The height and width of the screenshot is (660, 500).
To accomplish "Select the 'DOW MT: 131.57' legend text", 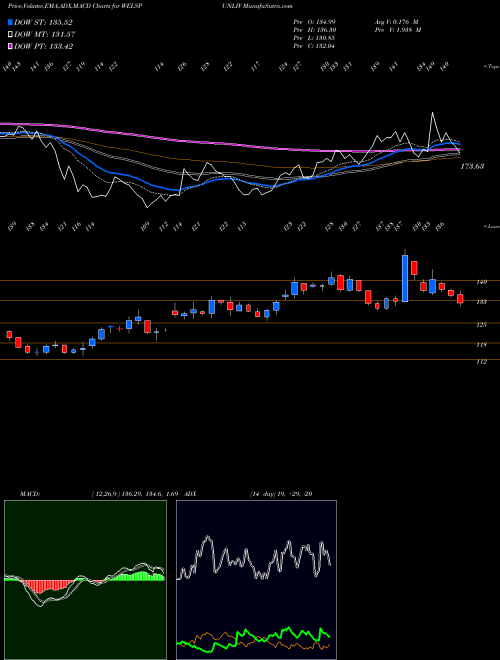I will point(45,34).
